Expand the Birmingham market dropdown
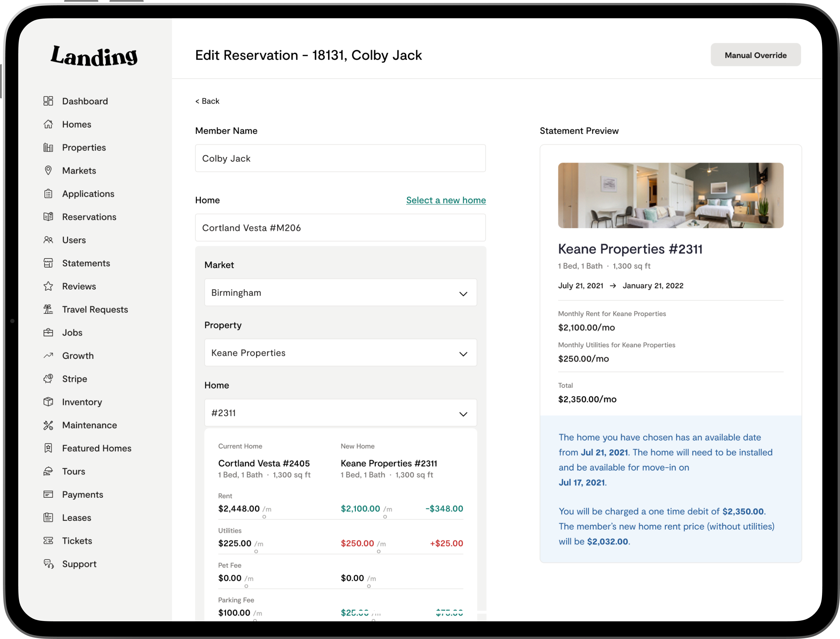Image resolution: width=840 pixels, height=639 pixels. coord(340,292)
